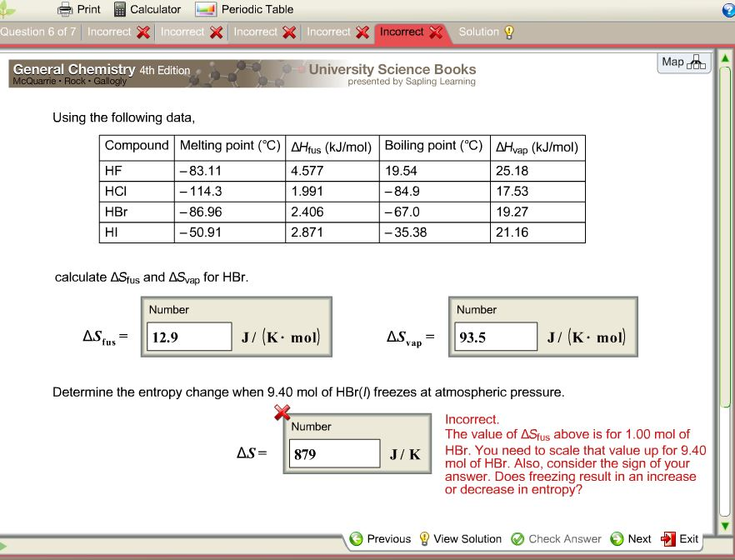This screenshot has height=560, width=735.
Task: Advance using the Next button
Action: coord(632,539)
